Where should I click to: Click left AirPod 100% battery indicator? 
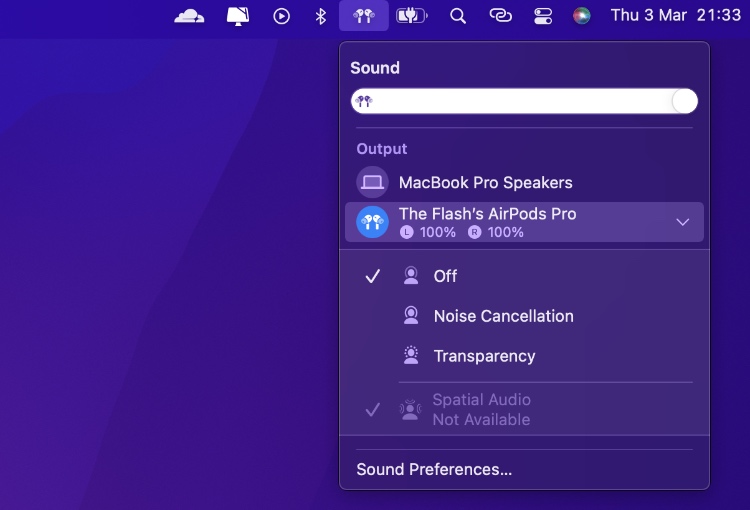tap(428, 233)
